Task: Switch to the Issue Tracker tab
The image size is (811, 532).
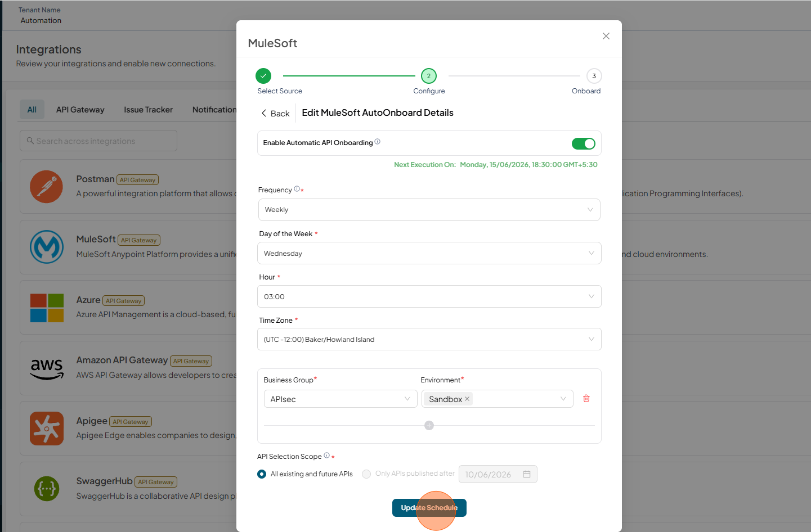Action: [148, 110]
